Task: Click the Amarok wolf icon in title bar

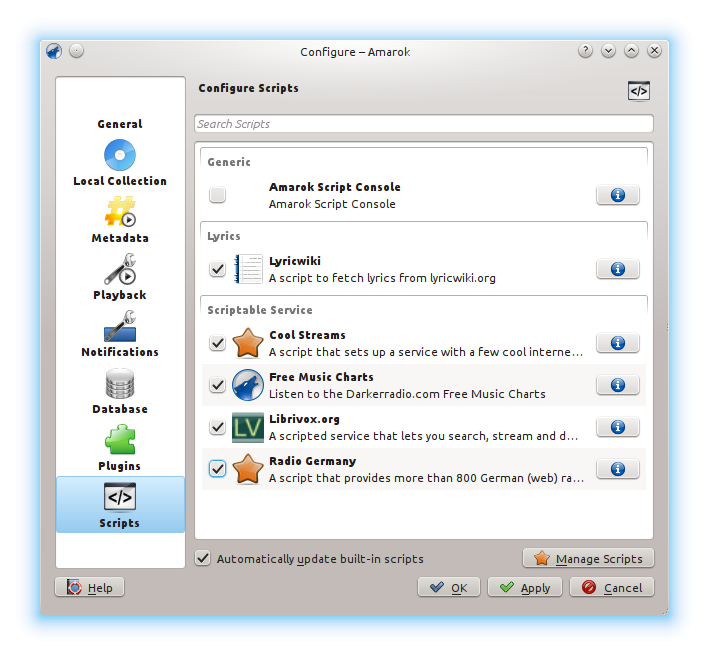Action: [54, 51]
